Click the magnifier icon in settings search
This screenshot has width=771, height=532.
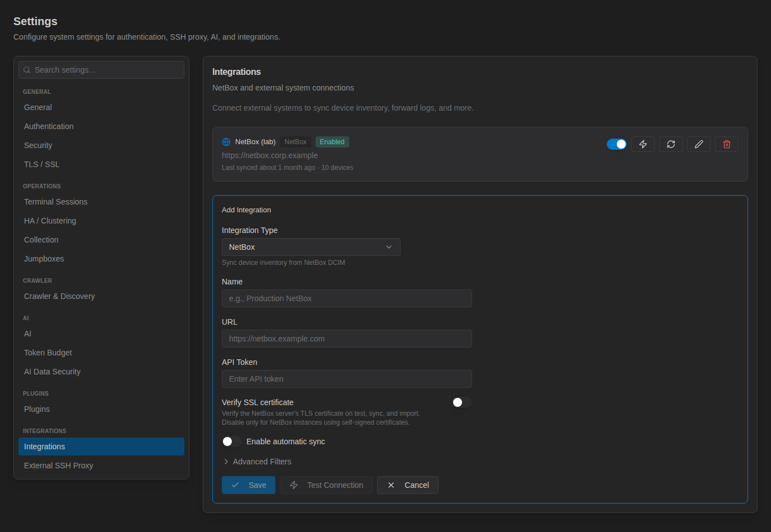[x=27, y=70]
